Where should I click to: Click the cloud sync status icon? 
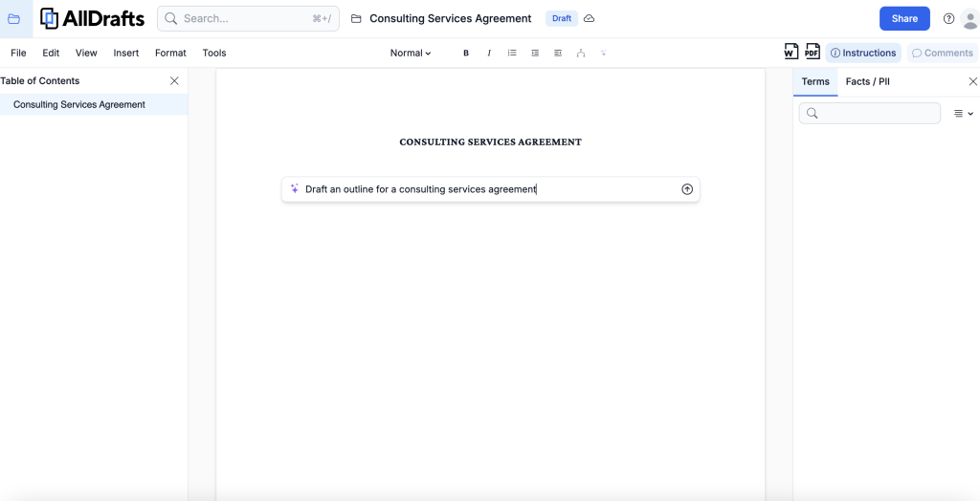(590, 19)
